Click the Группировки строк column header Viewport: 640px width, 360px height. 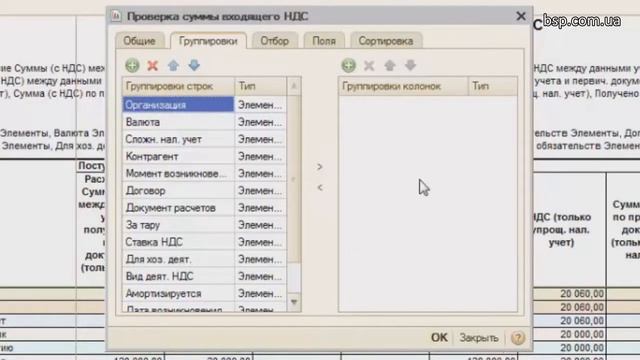178,87
